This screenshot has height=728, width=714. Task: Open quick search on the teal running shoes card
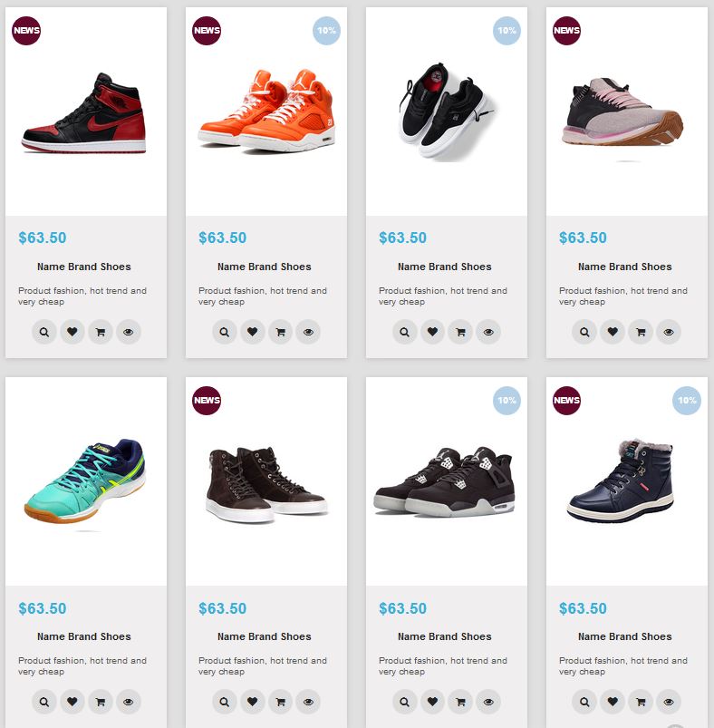coord(43,702)
